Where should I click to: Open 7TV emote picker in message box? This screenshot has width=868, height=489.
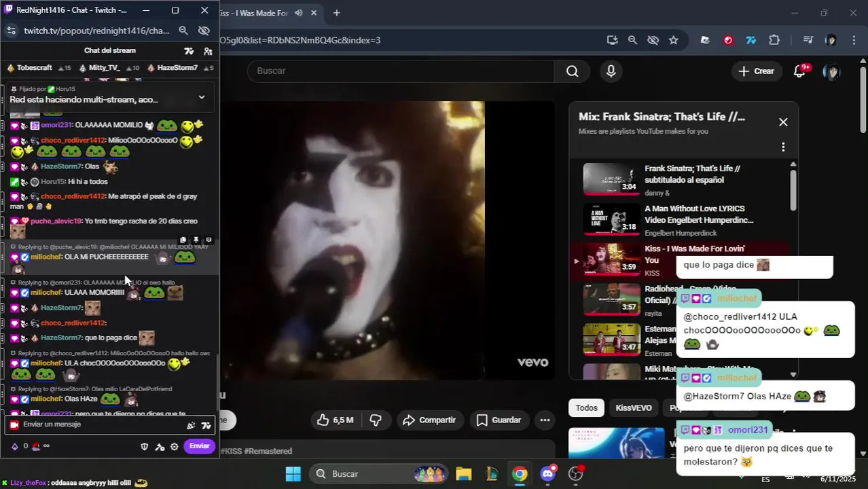coord(206,425)
